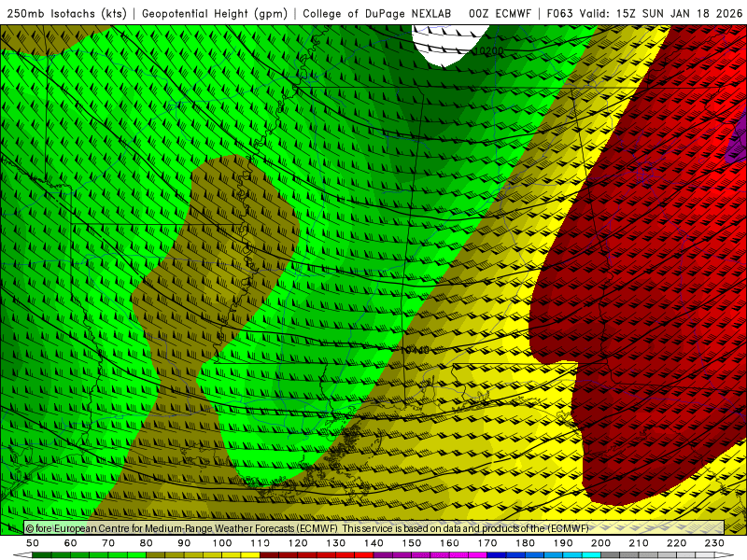Select the dark blue swatch after 170

pos(497,555)
